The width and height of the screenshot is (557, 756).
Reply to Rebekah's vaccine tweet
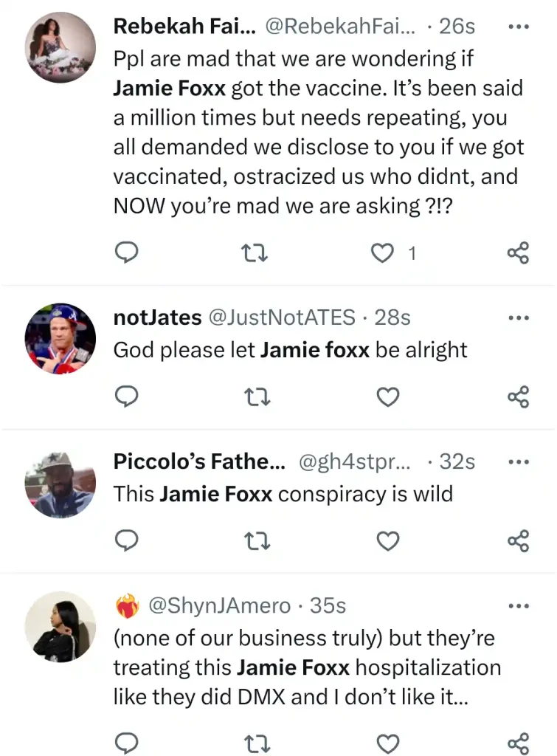(x=126, y=252)
